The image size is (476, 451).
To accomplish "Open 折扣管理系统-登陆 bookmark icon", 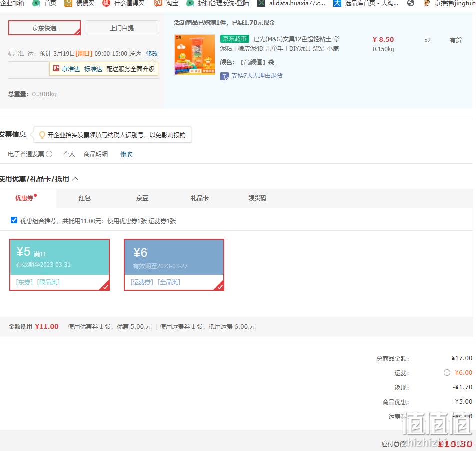I will [190, 3].
